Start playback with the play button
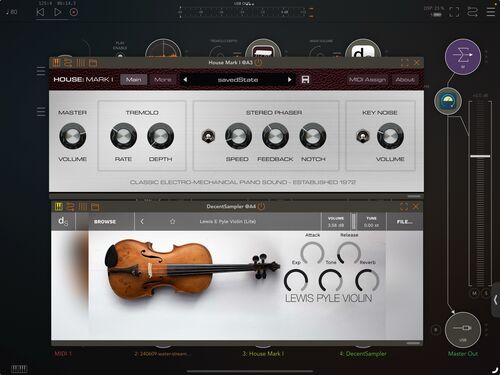This screenshot has width=500, height=375. pyautogui.click(x=57, y=12)
